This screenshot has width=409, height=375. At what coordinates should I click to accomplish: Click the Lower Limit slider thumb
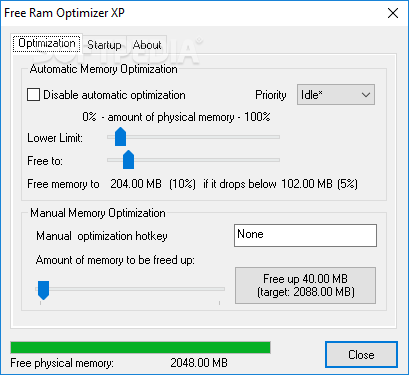pos(120,137)
